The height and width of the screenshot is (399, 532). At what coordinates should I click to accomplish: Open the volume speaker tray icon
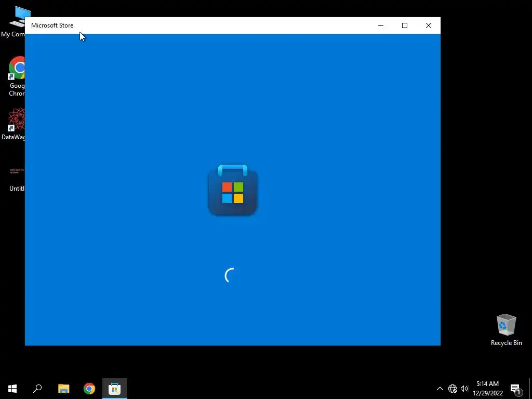point(464,389)
